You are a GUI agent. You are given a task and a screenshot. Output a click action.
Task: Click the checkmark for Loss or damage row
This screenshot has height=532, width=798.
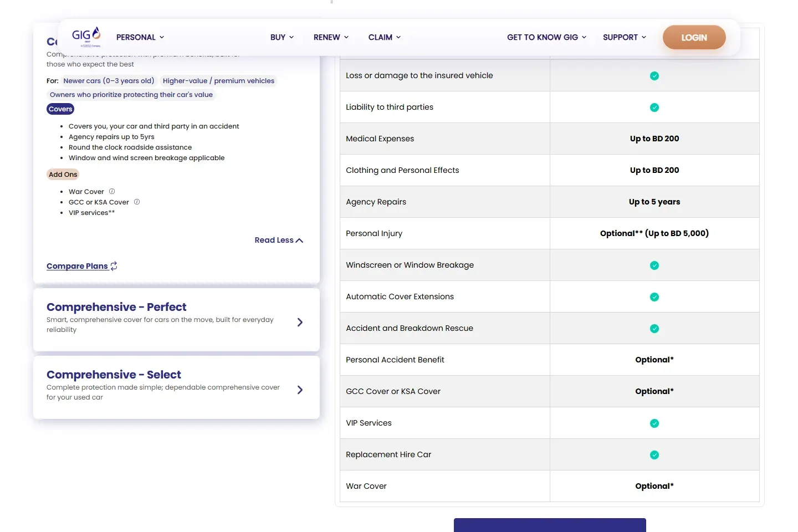tap(654, 76)
